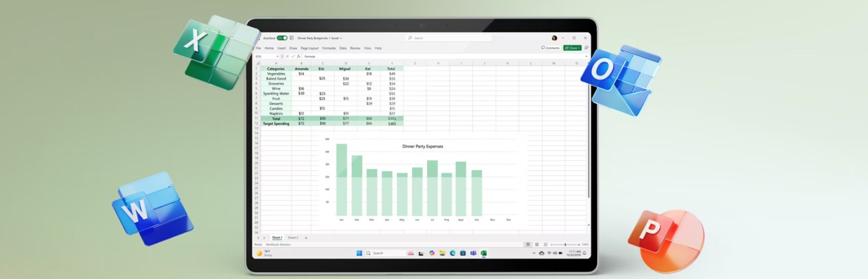Open the weather widget on the taskbar
The height and width of the screenshot is (279, 868).
(x=264, y=253)
